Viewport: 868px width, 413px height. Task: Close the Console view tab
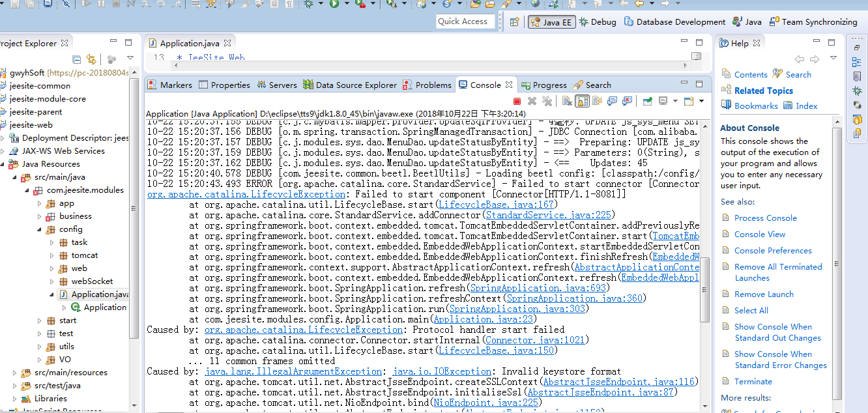(509, 85)
